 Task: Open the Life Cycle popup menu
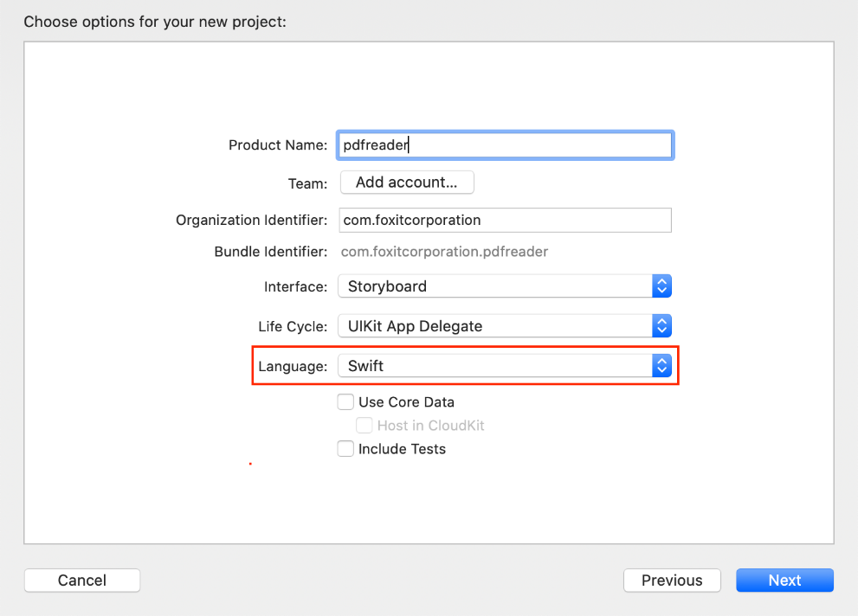click(x=494, y=326)
